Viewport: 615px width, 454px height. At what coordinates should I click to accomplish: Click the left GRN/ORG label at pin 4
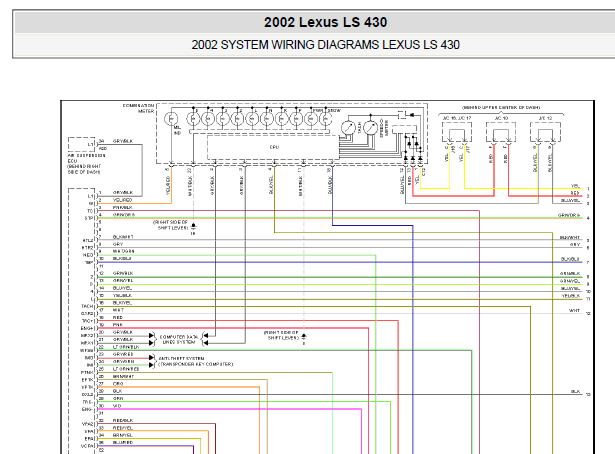pyautogui.click(x=124, y=215)
